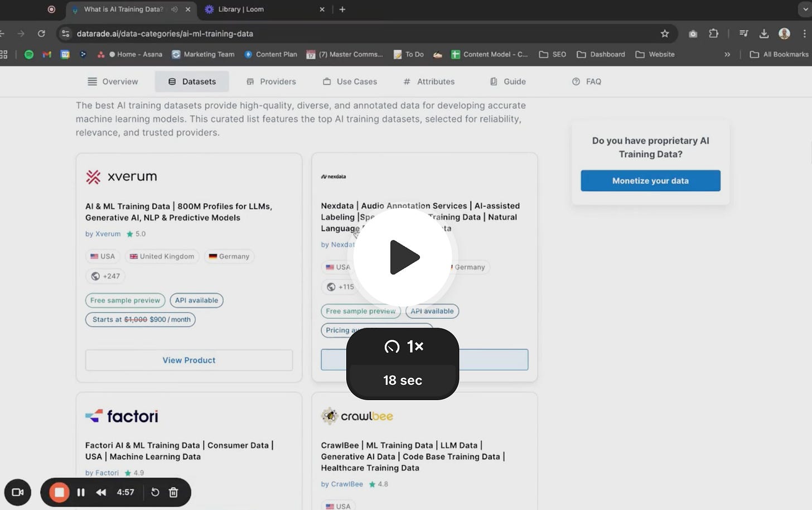
Task: Open the Spotify bookmark icon
Action: [x=29, y=54]
